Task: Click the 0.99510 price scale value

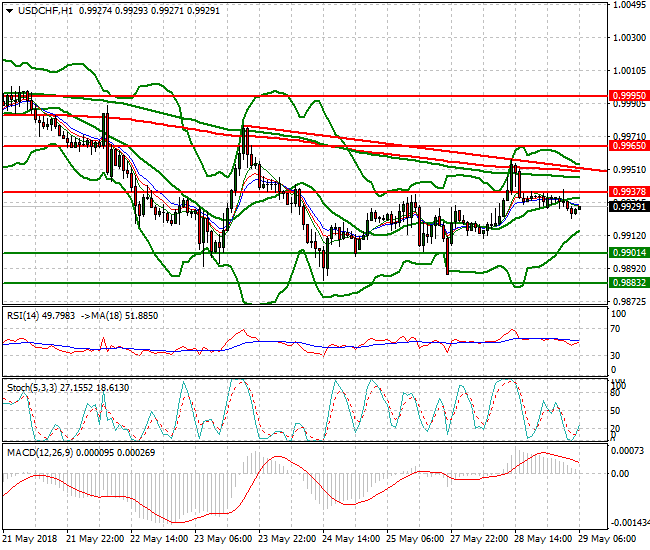Action: click(629, 170)
